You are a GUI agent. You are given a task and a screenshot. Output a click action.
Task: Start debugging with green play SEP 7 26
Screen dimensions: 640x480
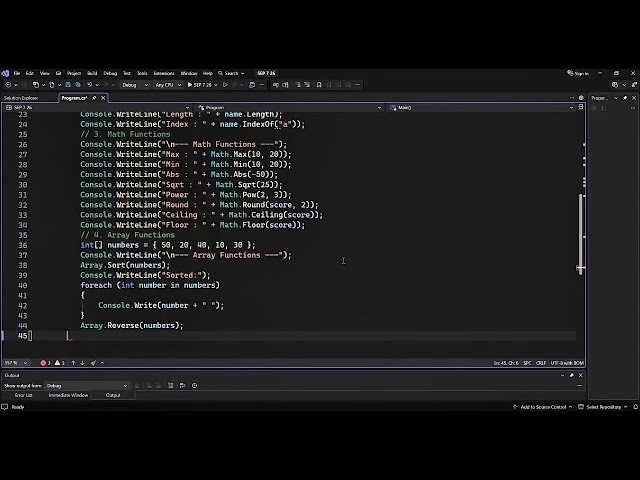tap(200, 85)
